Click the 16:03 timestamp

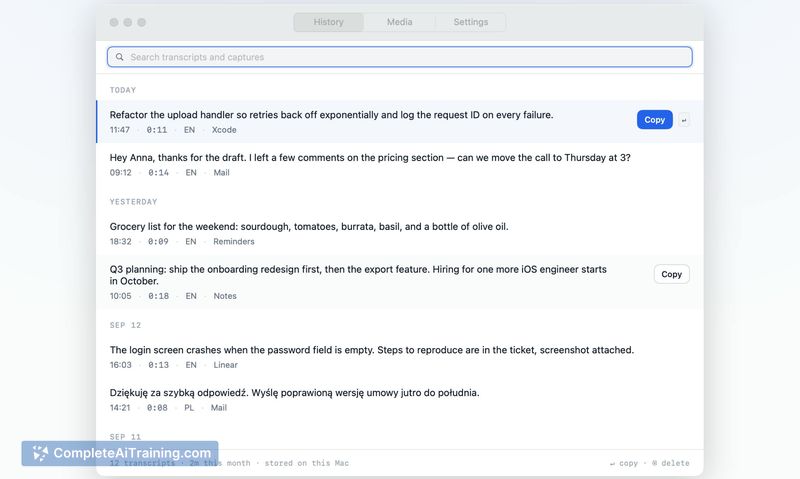pyautogui.click(x=120, y=365)
